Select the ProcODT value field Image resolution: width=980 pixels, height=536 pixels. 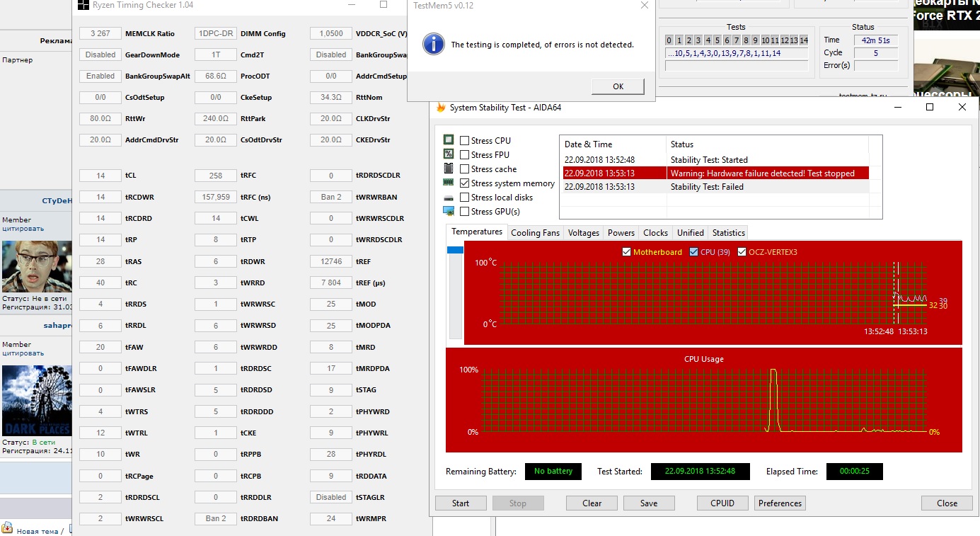(216, 76)
